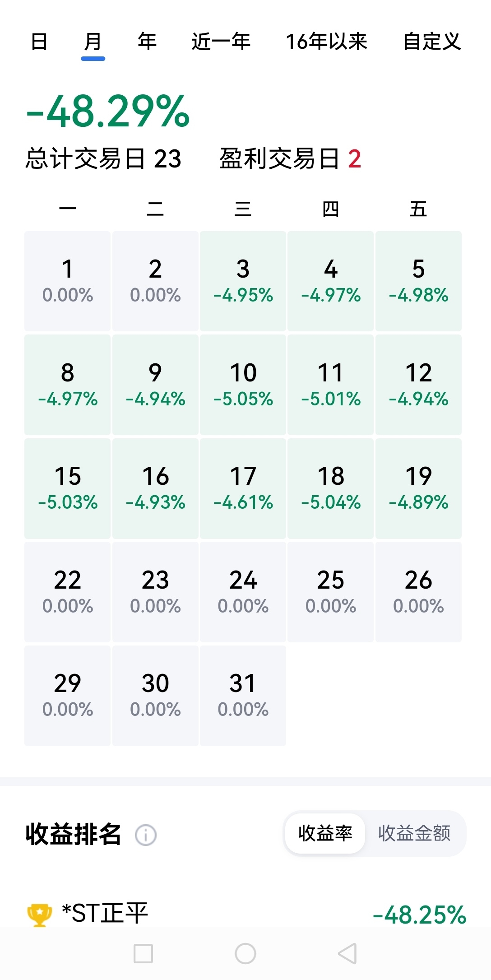Open the 近一年 tab
Screen dimensions: 491x980
click(x=221, y=42)
